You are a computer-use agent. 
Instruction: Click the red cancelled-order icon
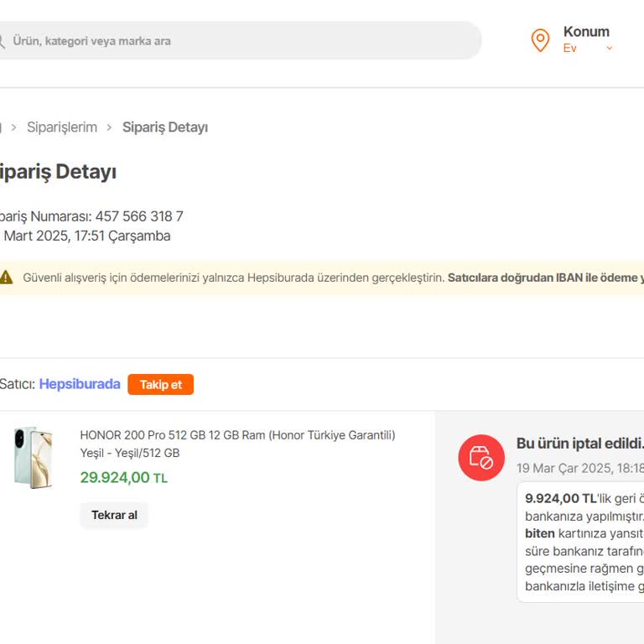tap(481, 458)
